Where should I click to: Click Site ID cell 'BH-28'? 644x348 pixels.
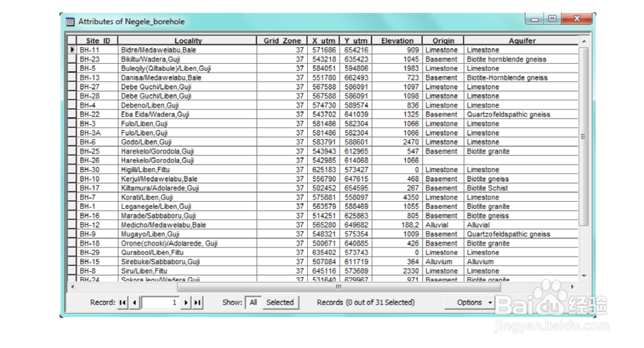tap(97, 96)
